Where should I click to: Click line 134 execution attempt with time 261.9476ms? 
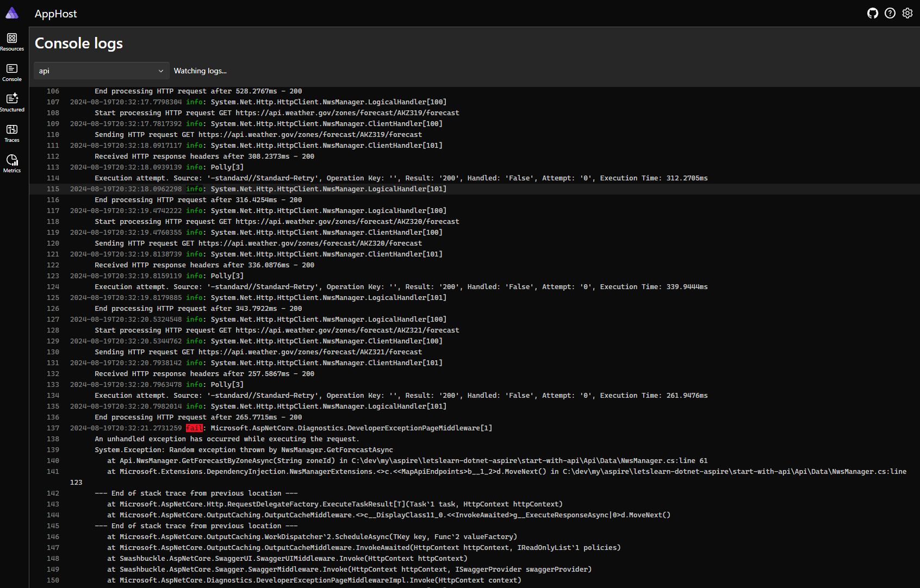click(401, 396)
